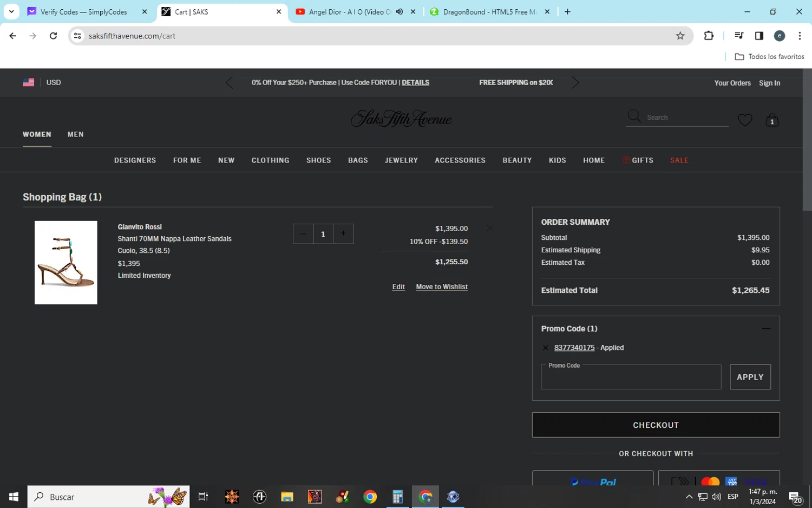Click the Sign In link
The image size is (812, 508).
(x=769, y=83)
